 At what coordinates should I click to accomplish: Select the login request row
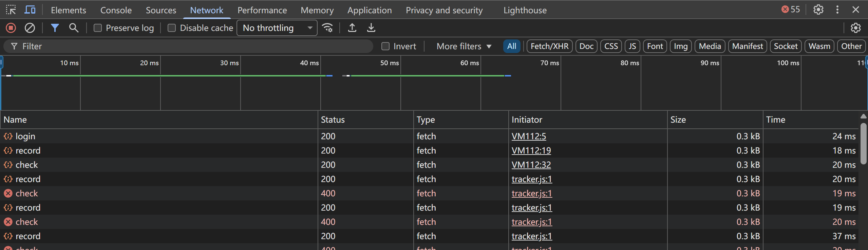pyautogui.click(x=429, y=136)
